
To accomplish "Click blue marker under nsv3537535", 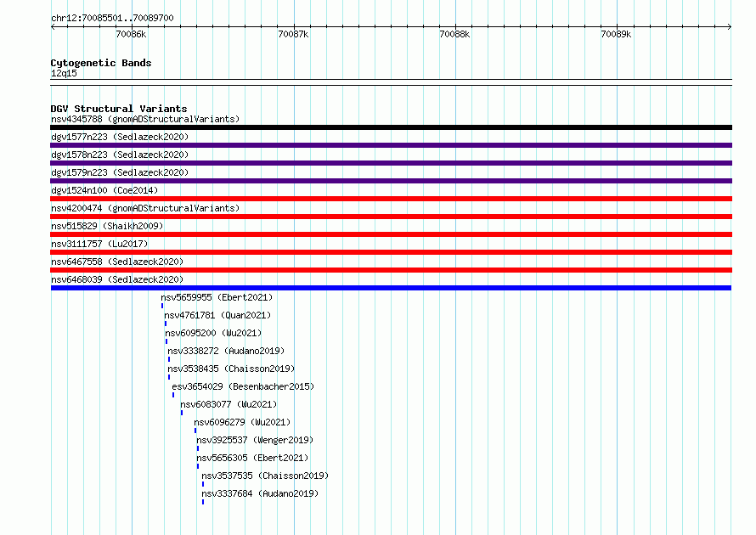I will click(203, 484).
